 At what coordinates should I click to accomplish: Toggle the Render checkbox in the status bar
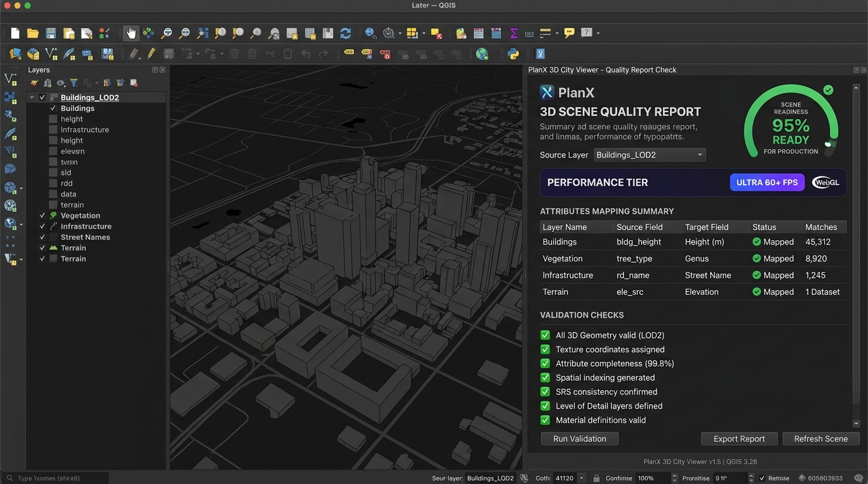coord(762,478)
